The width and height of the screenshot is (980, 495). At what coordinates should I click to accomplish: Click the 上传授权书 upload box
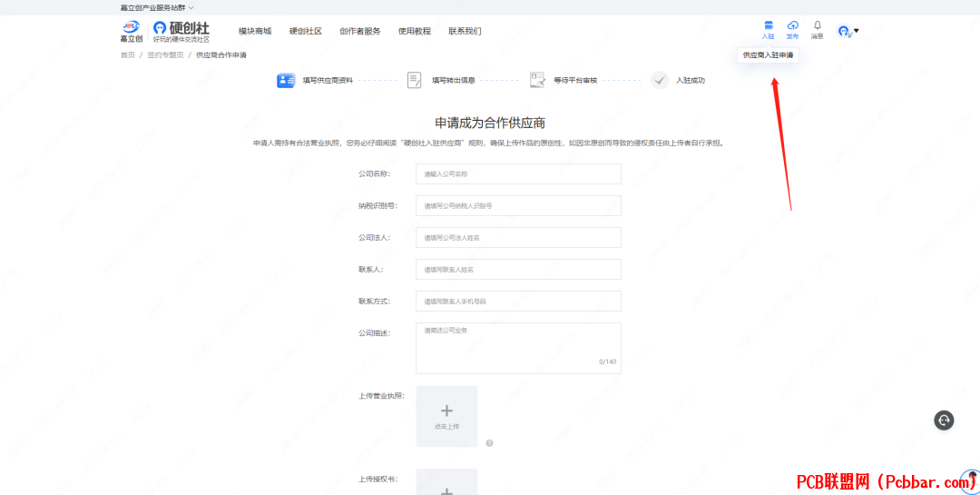(x=446, y=482)
